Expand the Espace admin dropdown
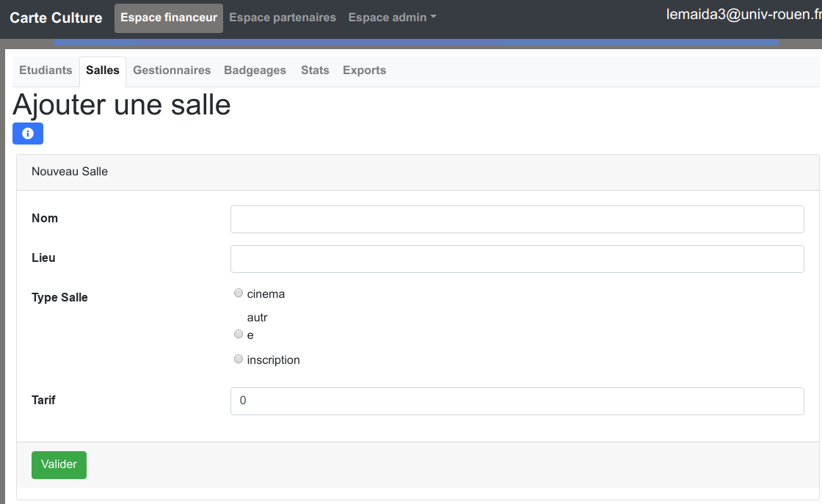822x504 pixels. pos(392,18)
